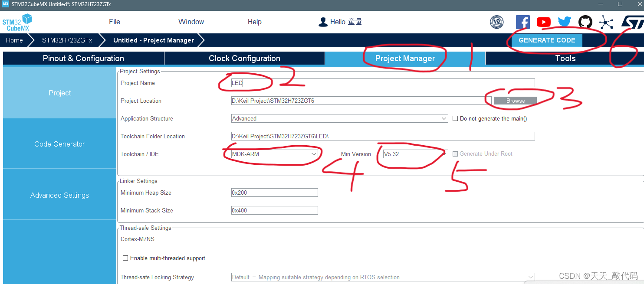Open the Twitter bird icon
644x284 pixels.
click(564, 22)
